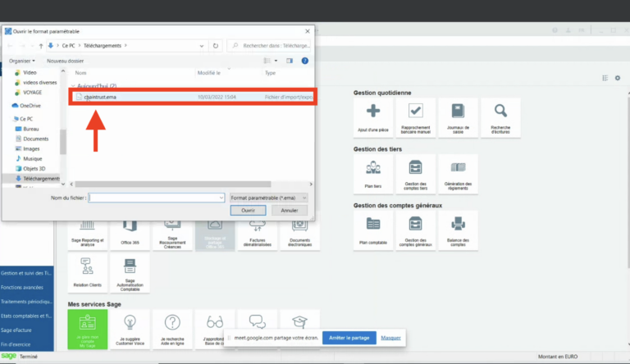
Task: Open Je gère mon compte My Sage tile
Action: [x=88, y=330]
